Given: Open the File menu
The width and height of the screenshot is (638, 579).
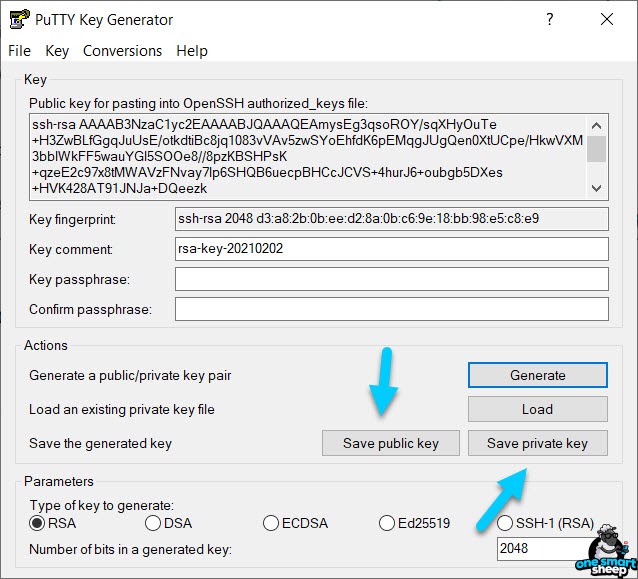Looking at the screenshot, I should [x=19, y=51].
